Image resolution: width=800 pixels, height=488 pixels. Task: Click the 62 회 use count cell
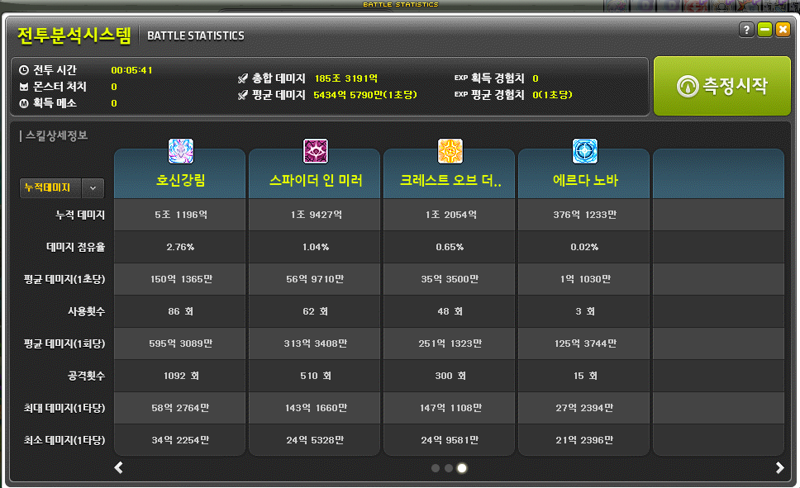point(315,311)
